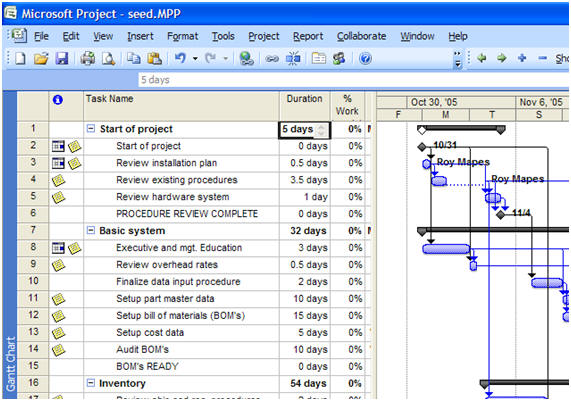Open the Edit menu
Viewport: 571px width, 401px height.
[71, 36]
